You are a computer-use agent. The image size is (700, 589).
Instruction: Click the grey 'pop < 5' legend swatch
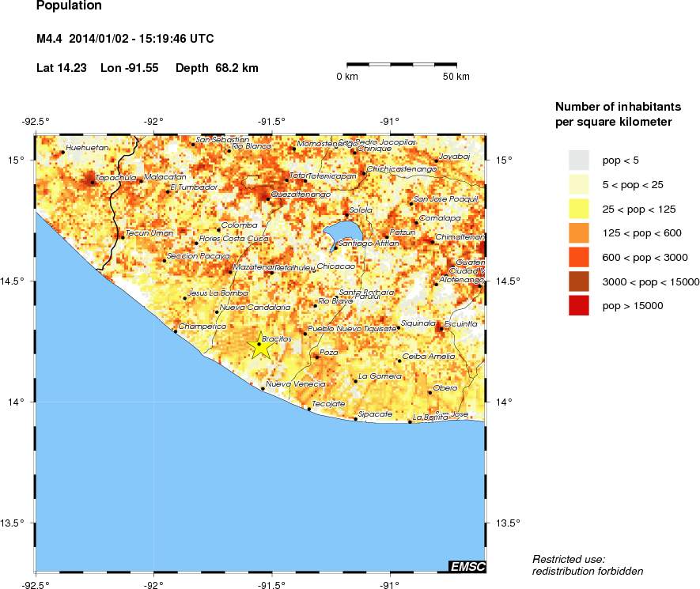[580, 160]
